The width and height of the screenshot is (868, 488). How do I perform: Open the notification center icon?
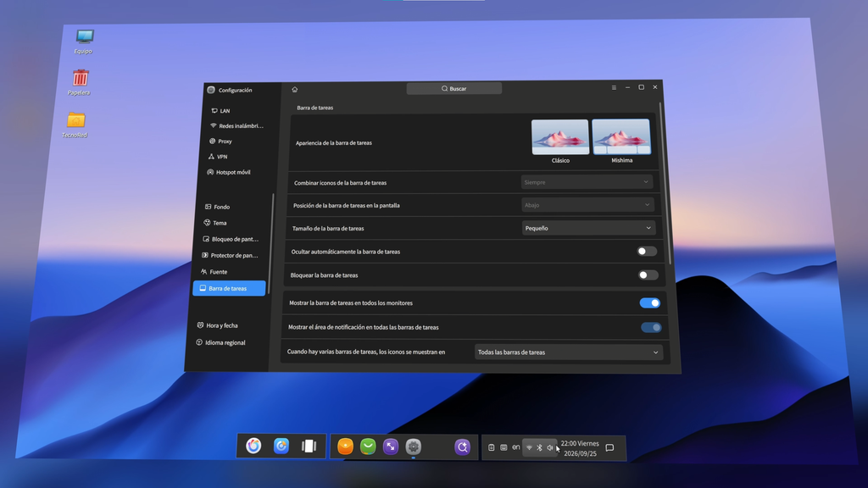pos(609,447)
